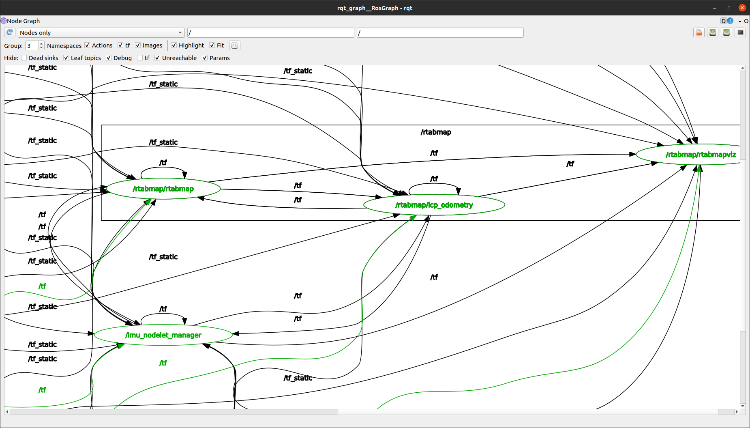Click the refresh ROS graph icon
Screen dimensions: 750x428
(x=9, y=32)
